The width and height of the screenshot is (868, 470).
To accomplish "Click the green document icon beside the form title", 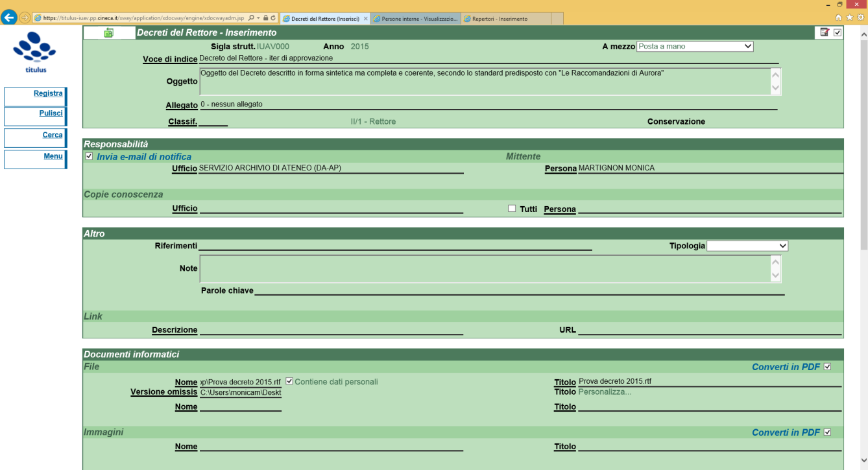I will click(x=108, y=32).
